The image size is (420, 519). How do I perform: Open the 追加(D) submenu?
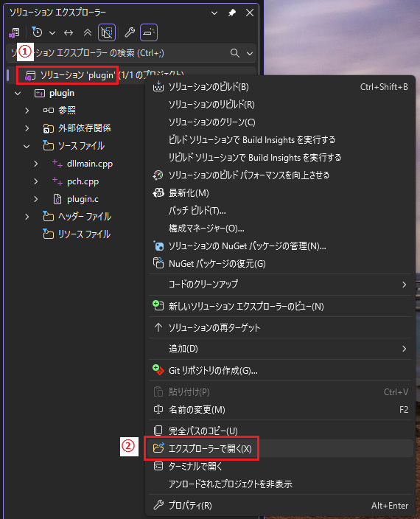[x=280, y=349]
